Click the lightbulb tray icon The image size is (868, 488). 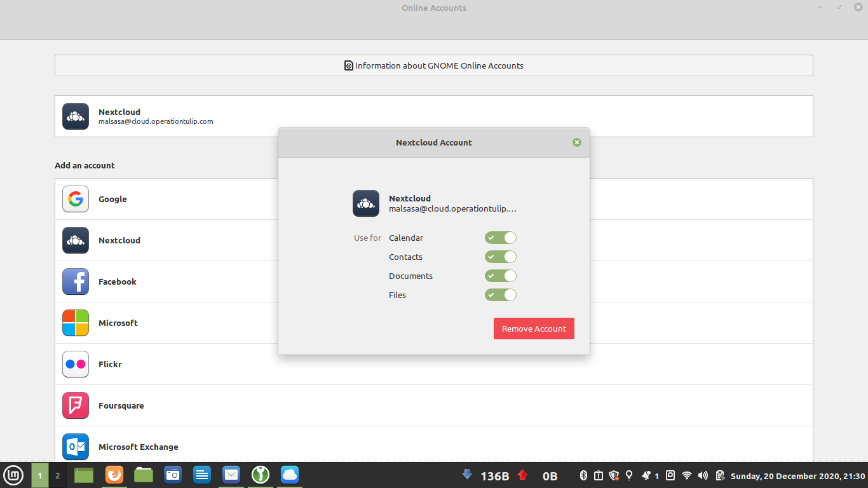tap(629, 475)
